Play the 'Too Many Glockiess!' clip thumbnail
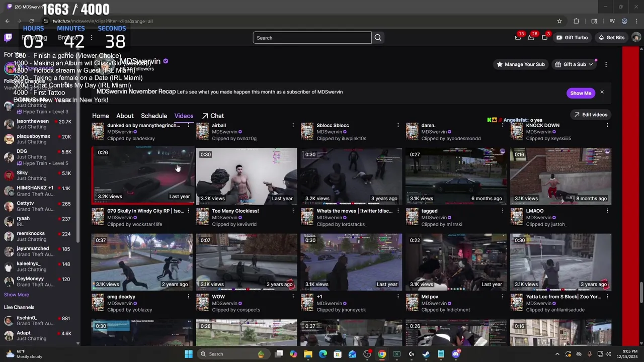644x362 pixels. (247, 176)
